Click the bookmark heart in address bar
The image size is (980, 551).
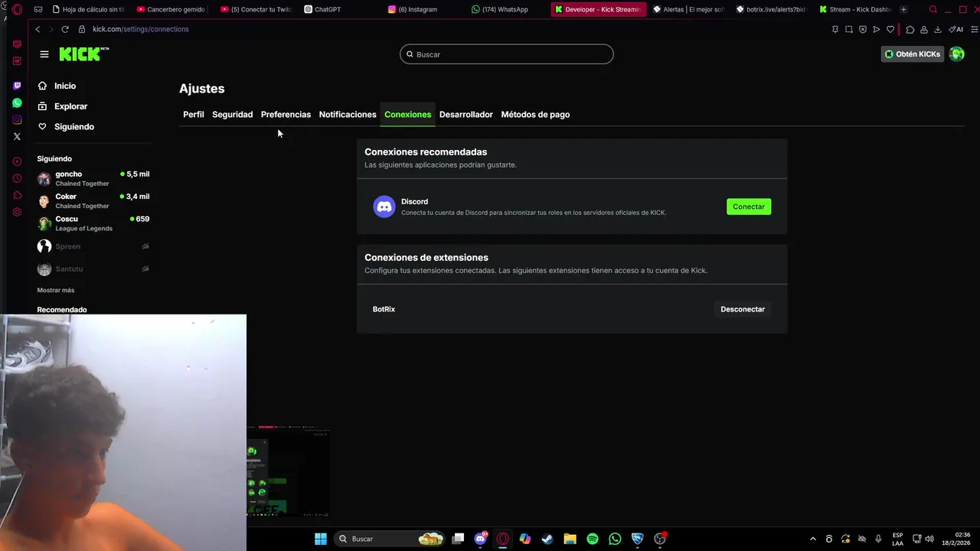pyautogui.click(x=890, y=29)
